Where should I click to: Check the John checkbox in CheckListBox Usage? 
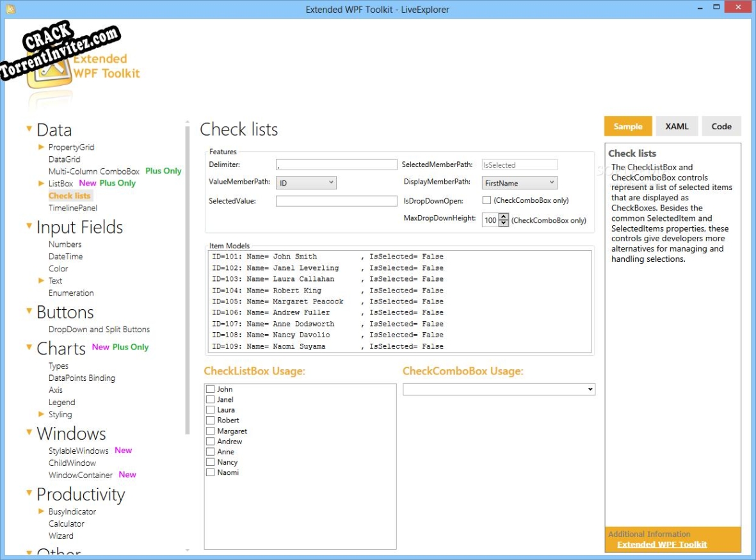tap(210, 388)
